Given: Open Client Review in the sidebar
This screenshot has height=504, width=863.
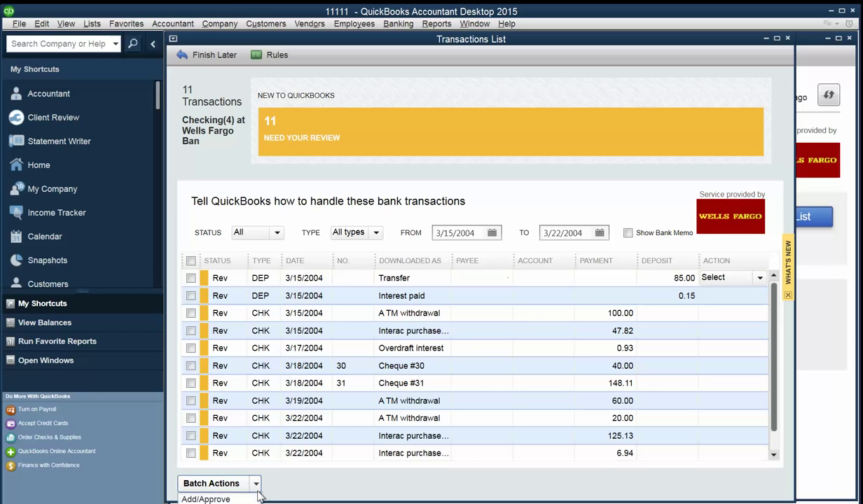Looking at the screenshot, I should [53, 118].
